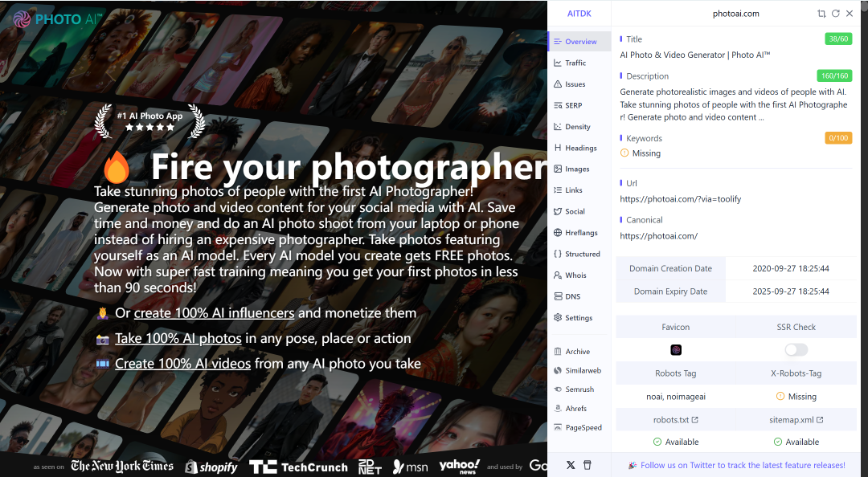868x477 pixels.
Task: Click the Social bird icon
Action: tap(558, 211)
